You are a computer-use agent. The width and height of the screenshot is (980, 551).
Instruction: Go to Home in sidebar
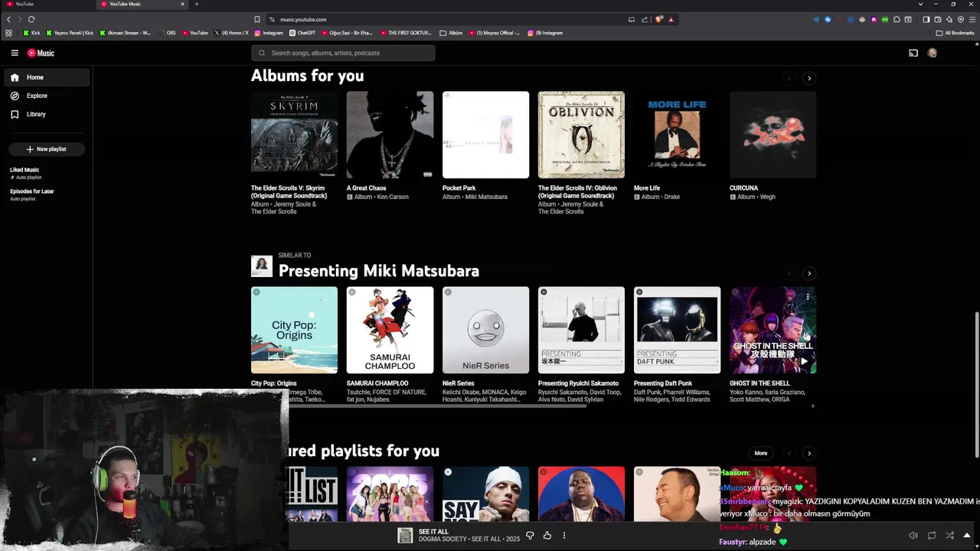tap(47, 77)
